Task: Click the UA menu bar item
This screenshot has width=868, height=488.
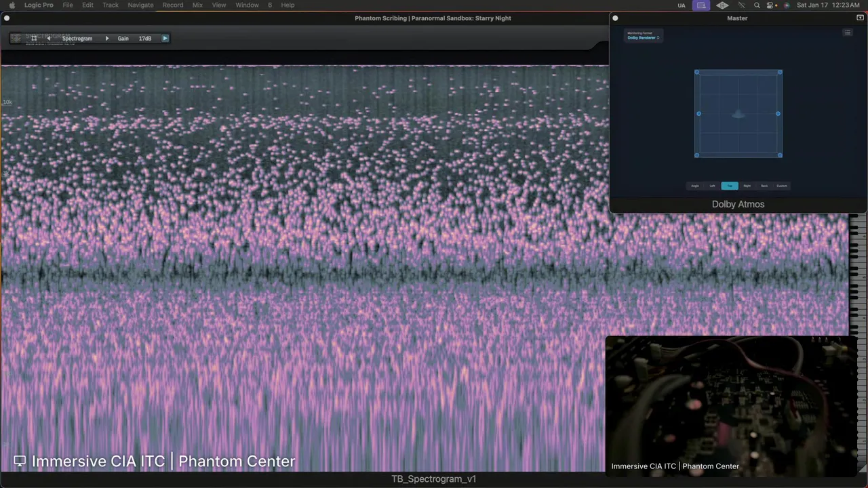Action: (x=682, y=5)
